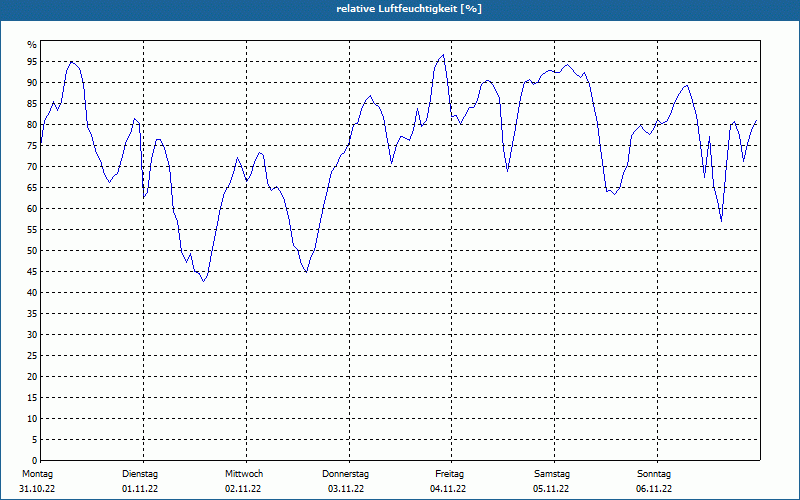Click the y-axis value '90'
The height and width of the screenshot is (500, 800).
[x=32, y=83]
